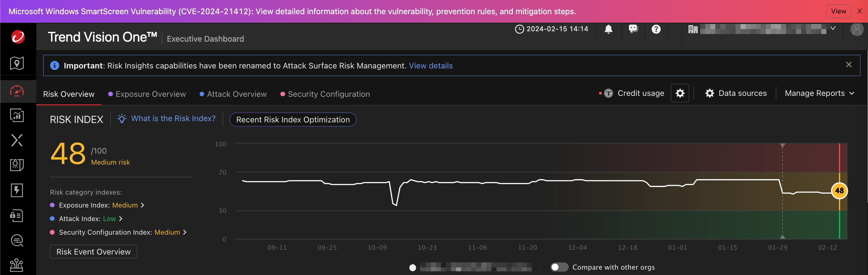Toggle the organization series legend dot
868x275 pixels.
pos(413,267)
